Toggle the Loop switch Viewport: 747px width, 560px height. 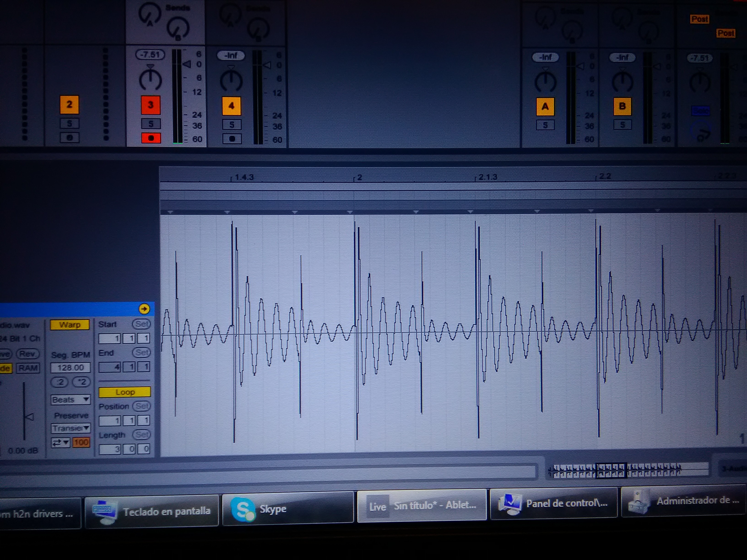(124, 392)
